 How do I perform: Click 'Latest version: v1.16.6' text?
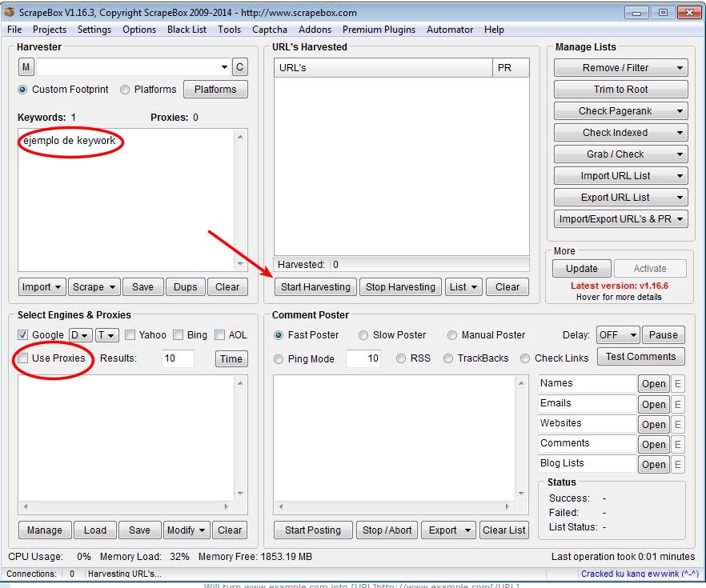pyautogui.click(x=619, y=286)
